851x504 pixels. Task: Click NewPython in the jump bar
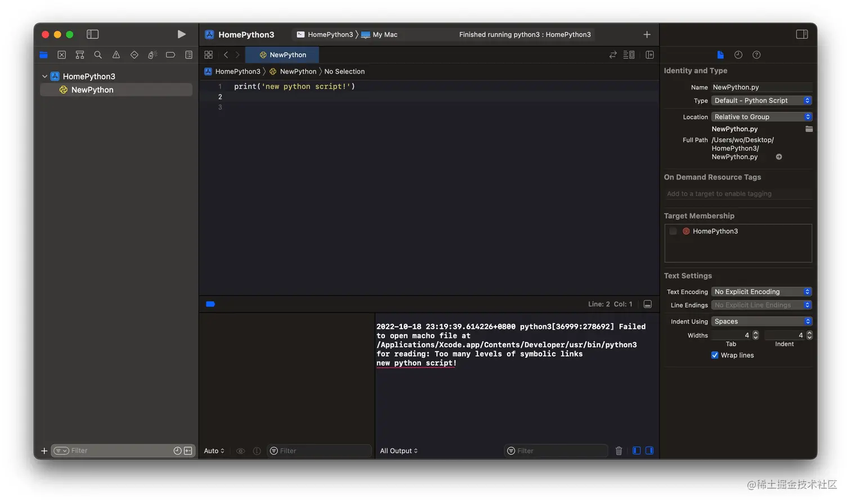293,71
